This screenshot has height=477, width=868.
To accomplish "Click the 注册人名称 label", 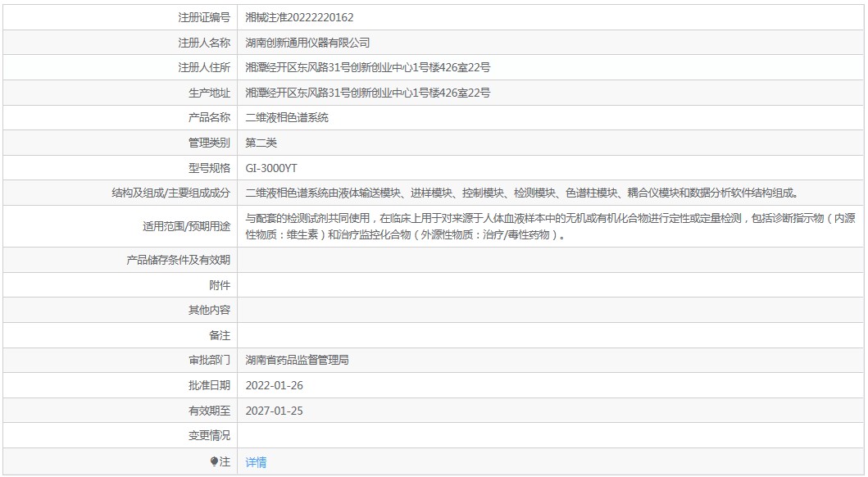I will point(204,43).
